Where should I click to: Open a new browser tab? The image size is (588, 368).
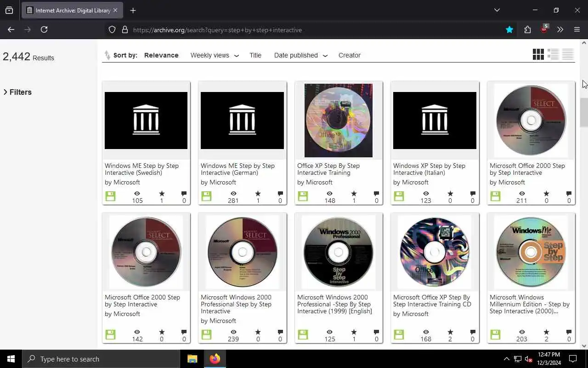coord(133,10)
